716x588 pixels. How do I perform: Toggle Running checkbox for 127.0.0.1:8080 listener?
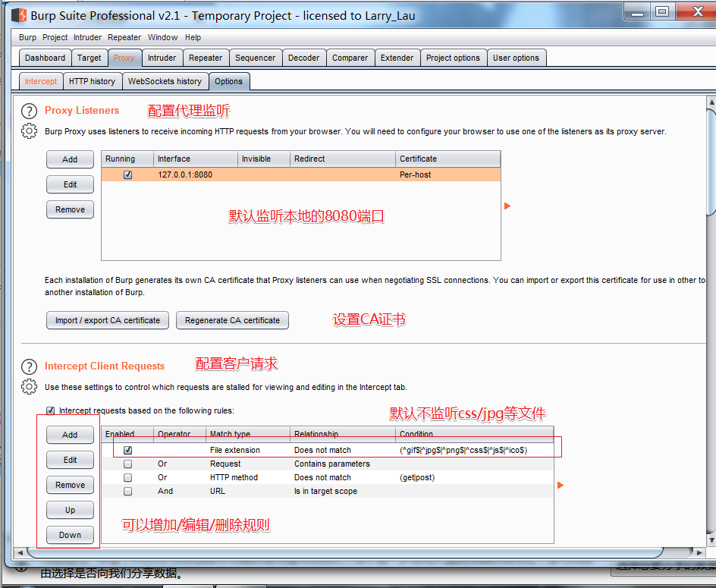click(x=128, y=175)
